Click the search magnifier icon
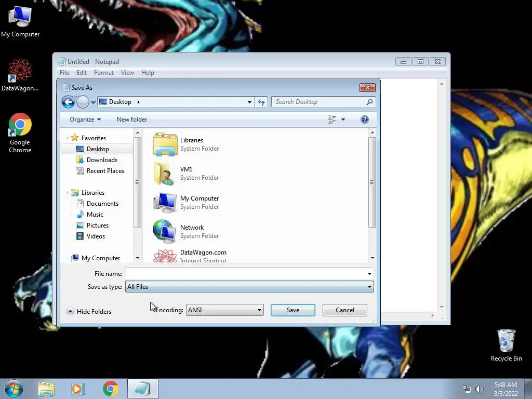532x399 pixels. (369, 102)
